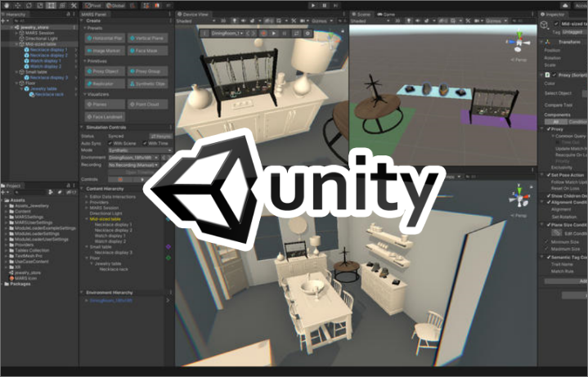Select the combined Transform tool
This screenshot has width=588, height=377.
(63, 6)
